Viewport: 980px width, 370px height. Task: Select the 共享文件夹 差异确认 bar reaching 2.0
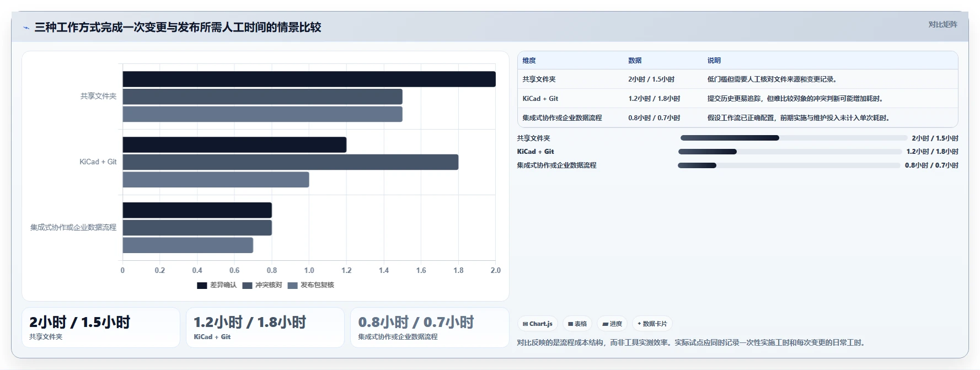pyautogui.click(x=309, y=79)
